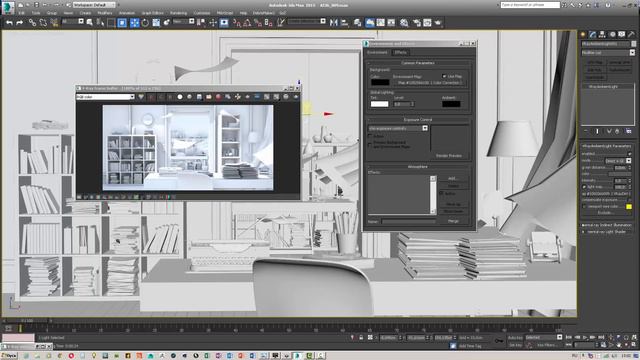The width and height of the screenshot is (640, 360).
Task: Click Configure Modifier Sets icon below stack
Action: click(x=629, y=131)
